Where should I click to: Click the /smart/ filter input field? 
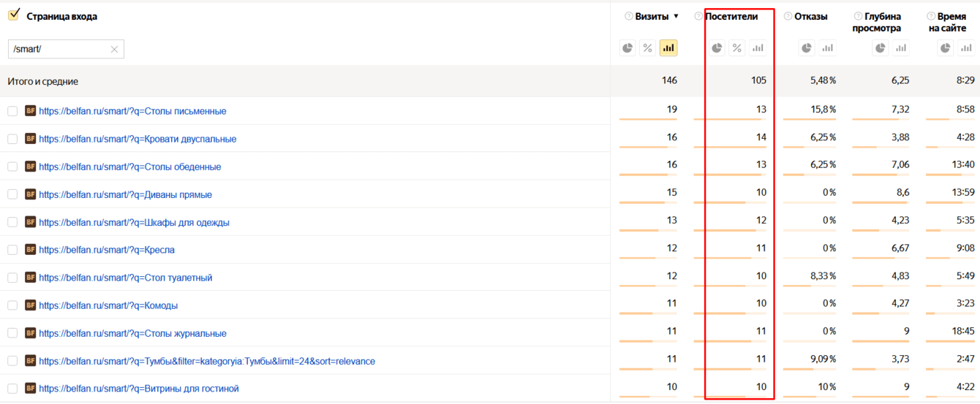(59, 49)
